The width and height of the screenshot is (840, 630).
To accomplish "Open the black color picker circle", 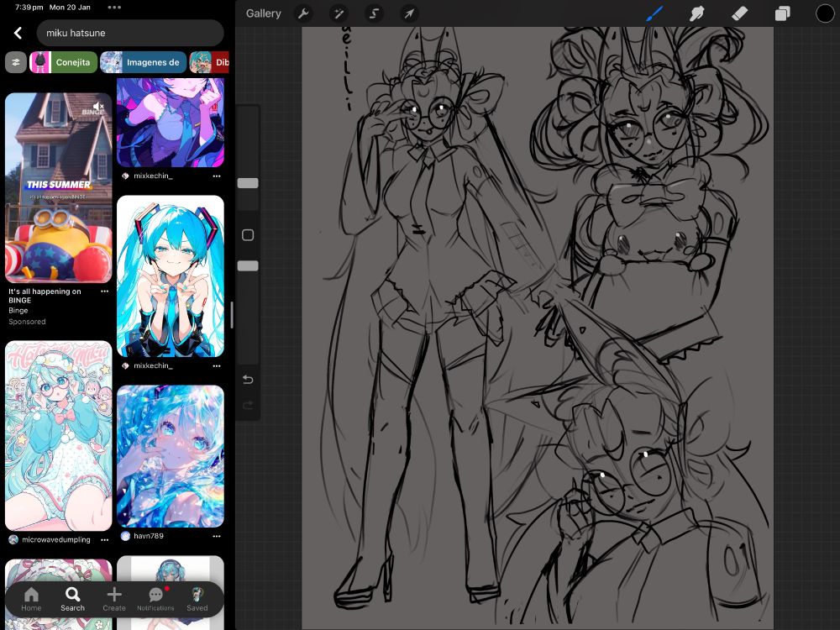I will pyautogui.click(x=825, y=13).
